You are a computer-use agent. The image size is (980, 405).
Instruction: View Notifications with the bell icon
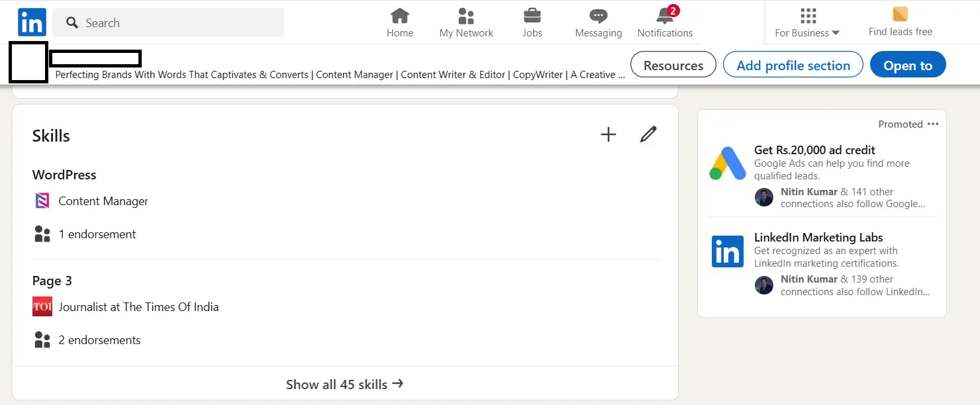tap(665, 15)
